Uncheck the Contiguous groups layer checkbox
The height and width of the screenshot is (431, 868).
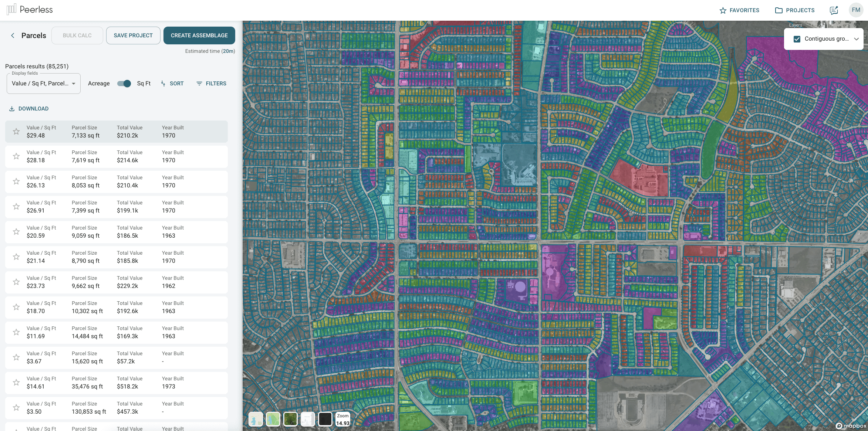click(797, 39)
